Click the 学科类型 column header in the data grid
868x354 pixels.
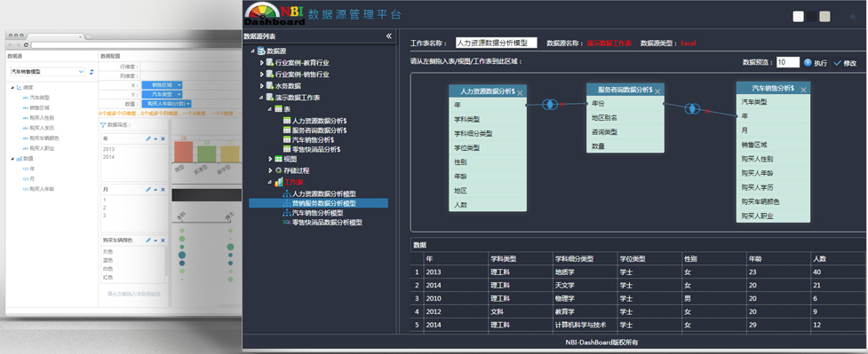521,258
